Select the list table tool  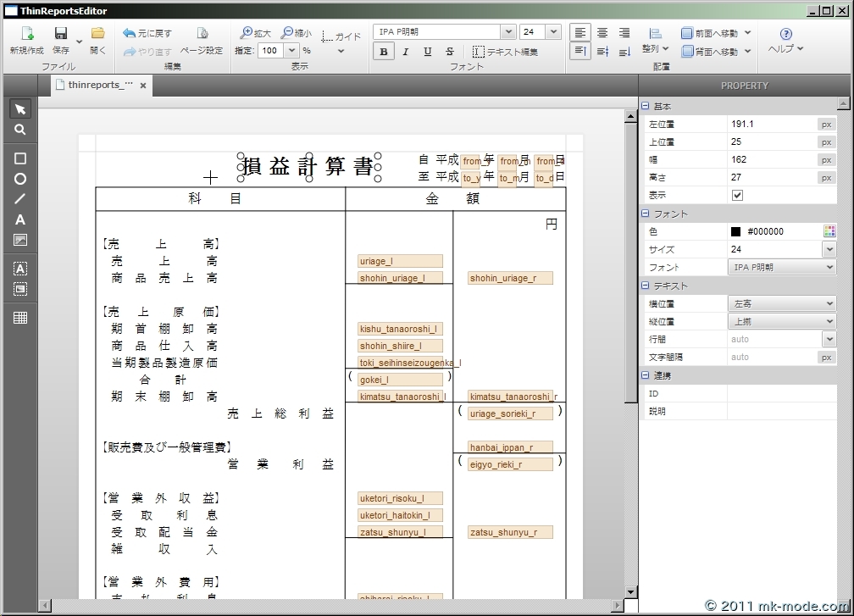point(20,318)
